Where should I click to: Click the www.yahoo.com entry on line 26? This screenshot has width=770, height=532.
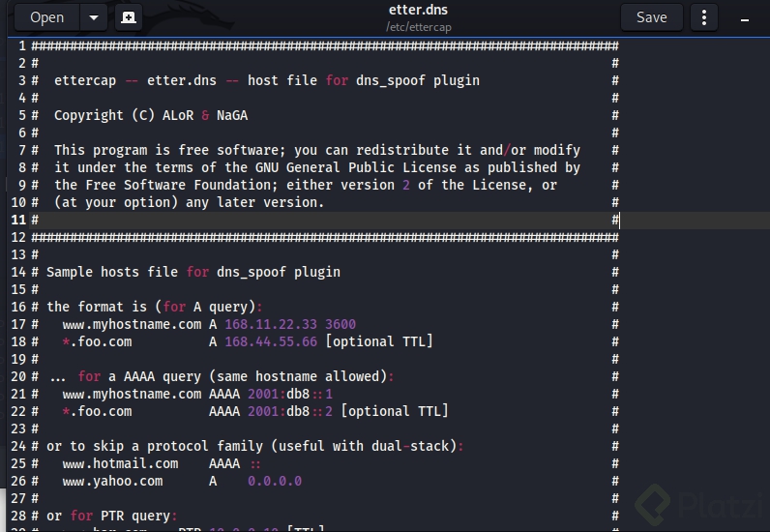pos(112,481)
